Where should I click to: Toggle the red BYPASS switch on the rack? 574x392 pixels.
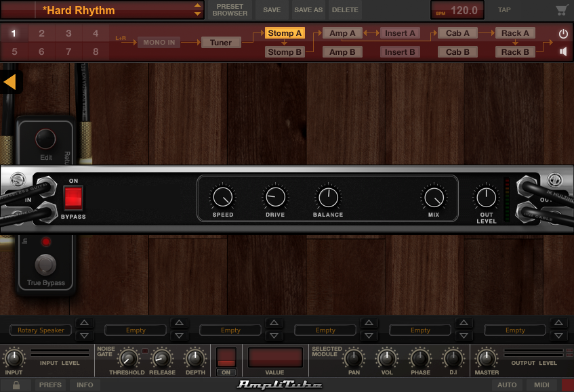coord(73,198)
